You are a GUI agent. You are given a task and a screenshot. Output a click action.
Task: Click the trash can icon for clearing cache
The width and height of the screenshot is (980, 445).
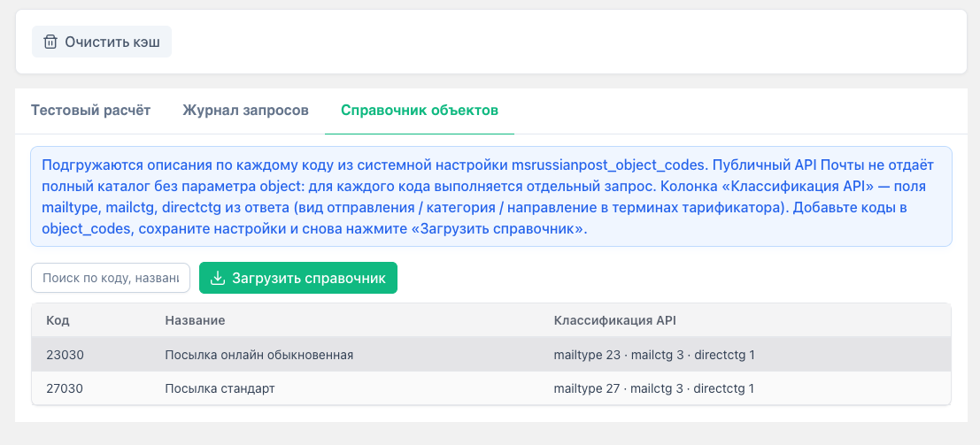(50, 42)
